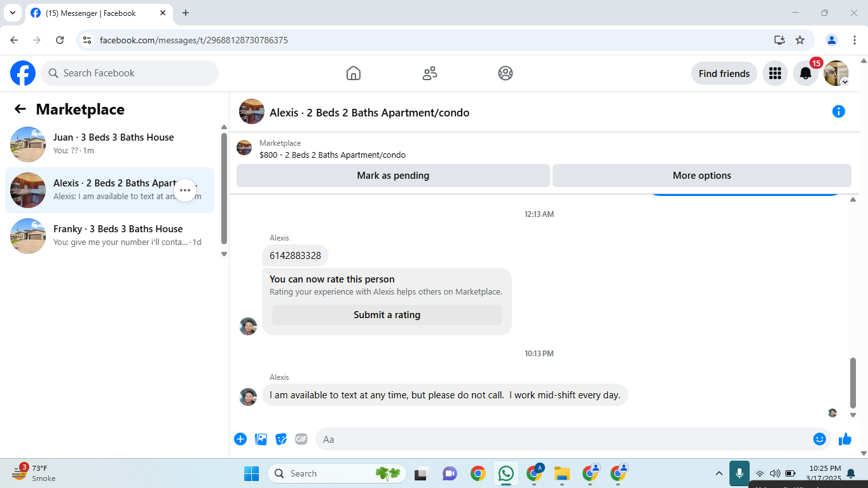The image size is (868, 488).
Task: Open the install app icon in address bar
Action: click(780, 40)
